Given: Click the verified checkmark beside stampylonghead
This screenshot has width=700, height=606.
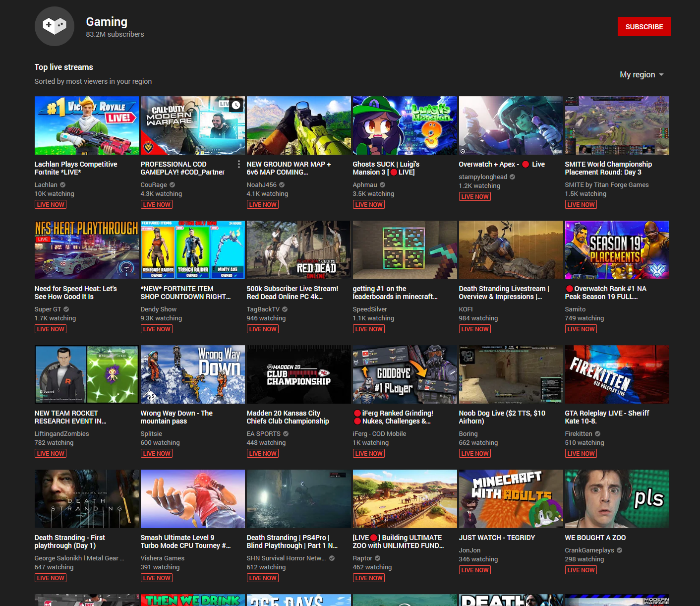Looking at the screenshot, I should 513,177.
